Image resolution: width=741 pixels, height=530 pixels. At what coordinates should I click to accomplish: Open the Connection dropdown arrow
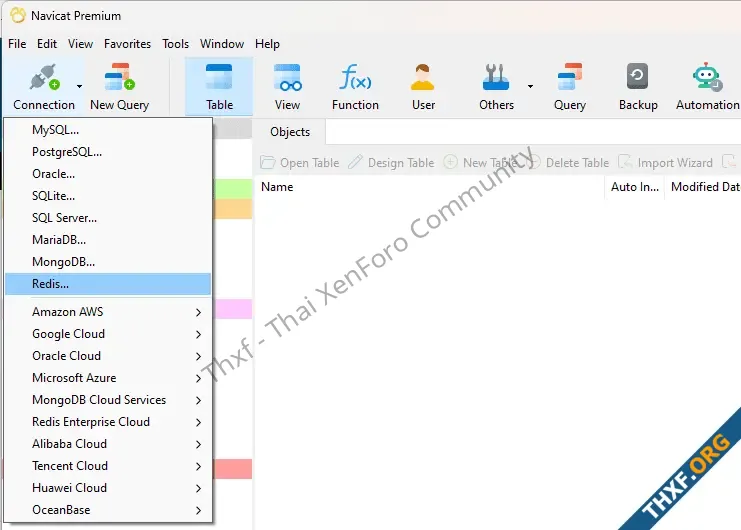click(x=79, y=86)
